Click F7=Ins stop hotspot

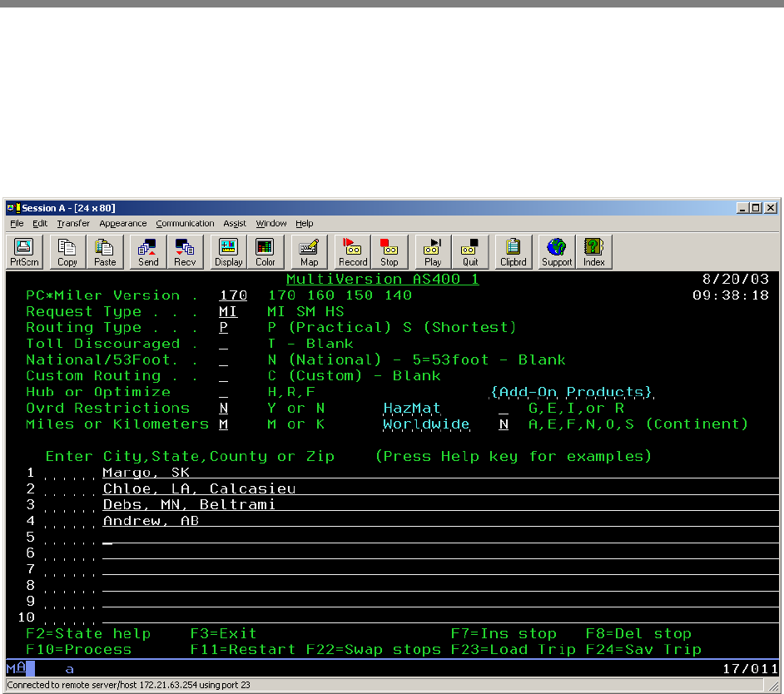click(x=504, y=633)
